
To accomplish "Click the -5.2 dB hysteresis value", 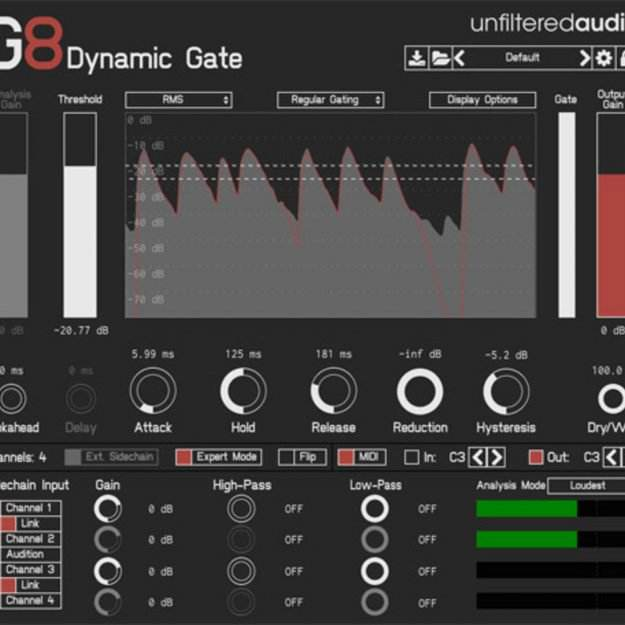I will tap(506, 355).
